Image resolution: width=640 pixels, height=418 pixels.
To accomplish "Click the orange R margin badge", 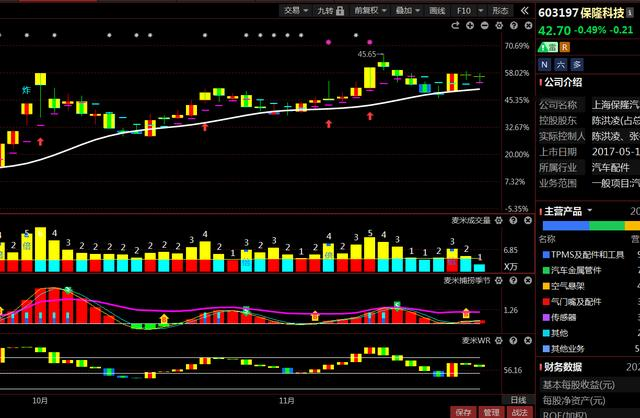I will 564,47.
